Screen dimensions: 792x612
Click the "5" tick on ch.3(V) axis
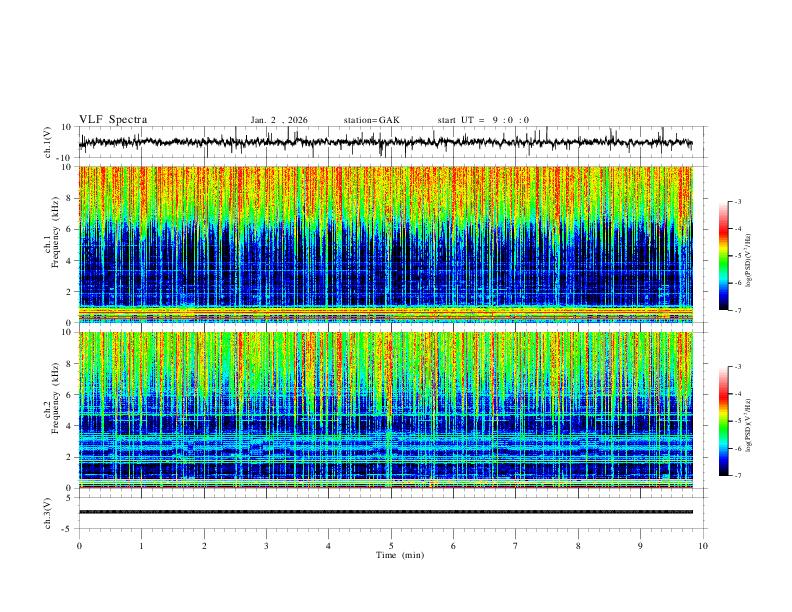coord(70,498)
